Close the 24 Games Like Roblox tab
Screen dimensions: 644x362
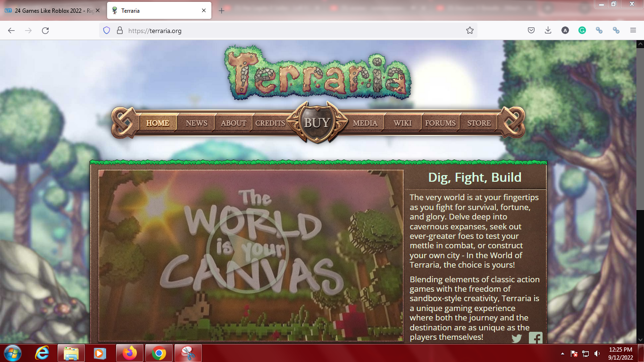pos(98,10)
